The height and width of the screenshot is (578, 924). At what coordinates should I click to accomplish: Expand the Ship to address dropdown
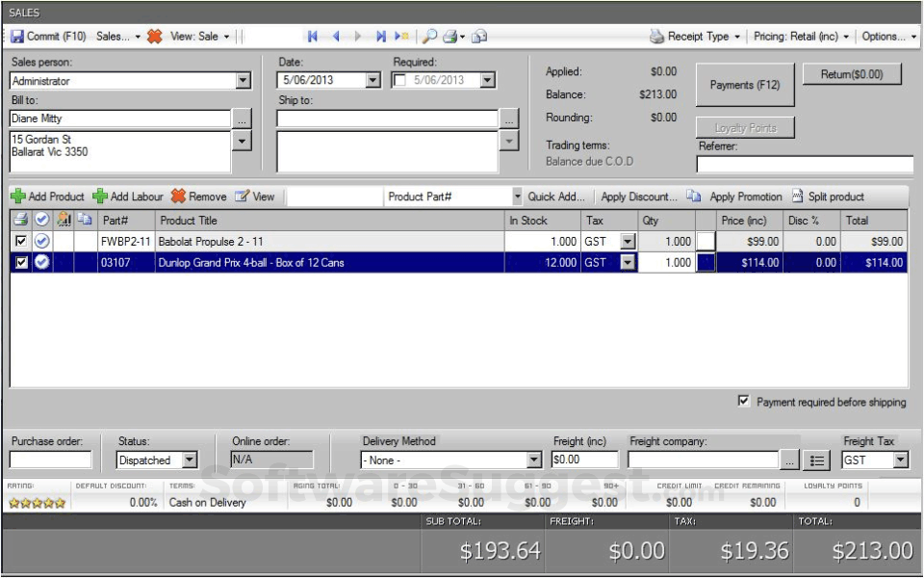coord(509,141)
